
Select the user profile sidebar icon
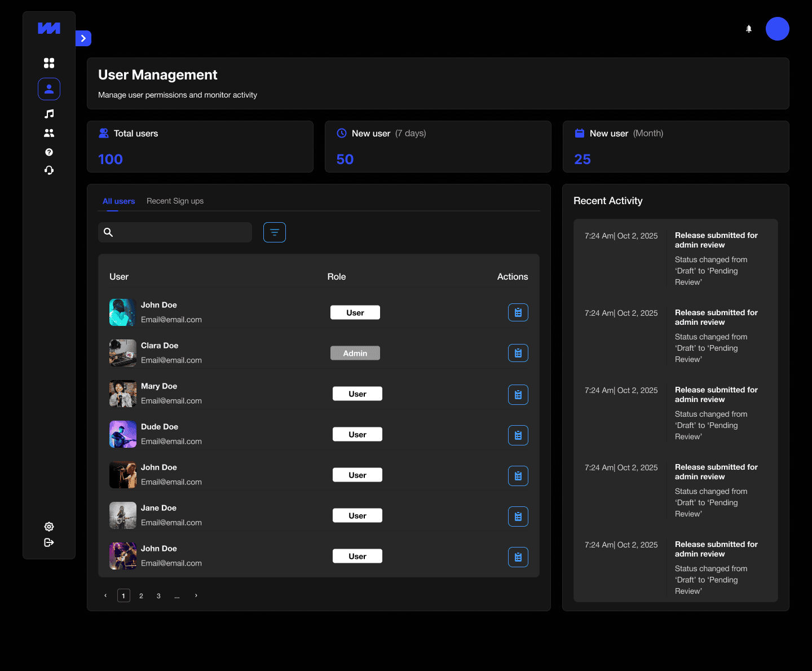(x=49, y=89)
